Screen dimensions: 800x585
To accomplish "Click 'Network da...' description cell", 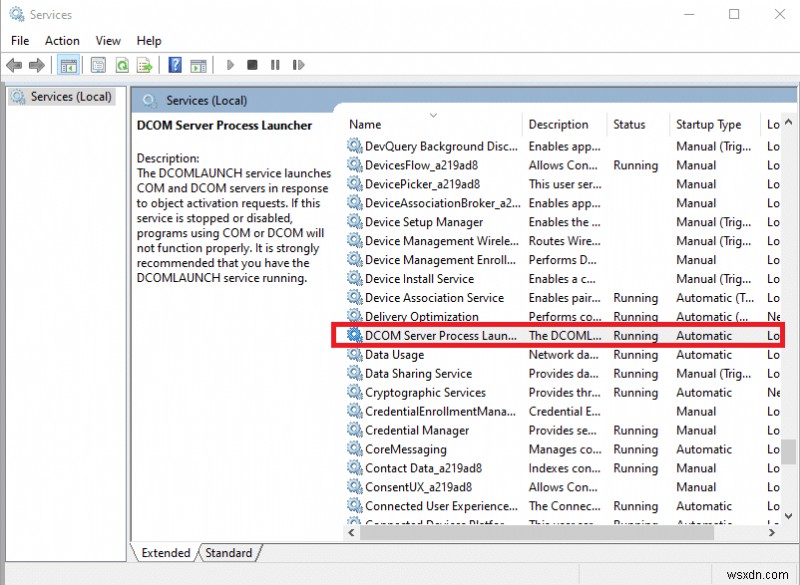I will pos(563,354).
